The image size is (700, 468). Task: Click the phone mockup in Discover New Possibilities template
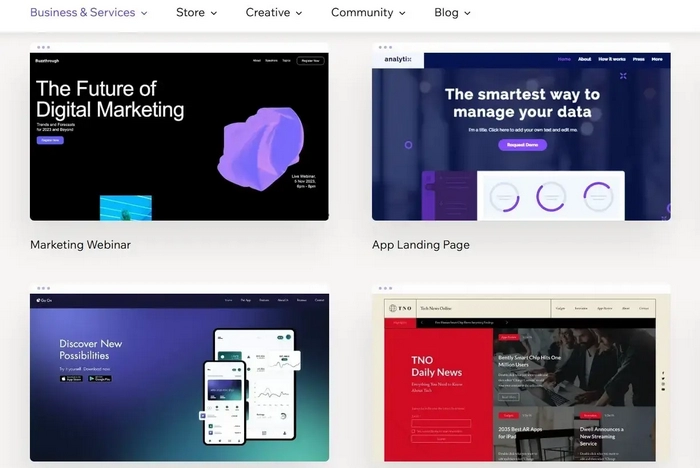click(x=225, y=402)
